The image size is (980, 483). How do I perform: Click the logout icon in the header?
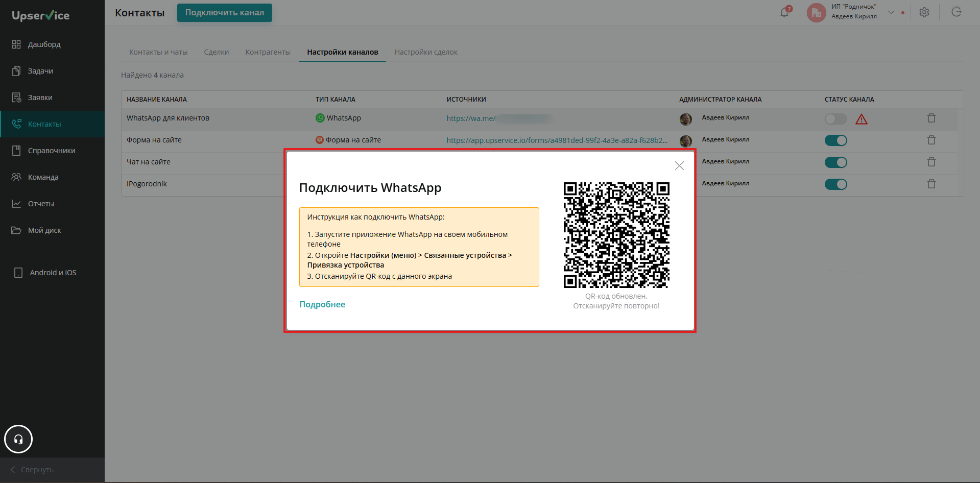click(957, 12)
